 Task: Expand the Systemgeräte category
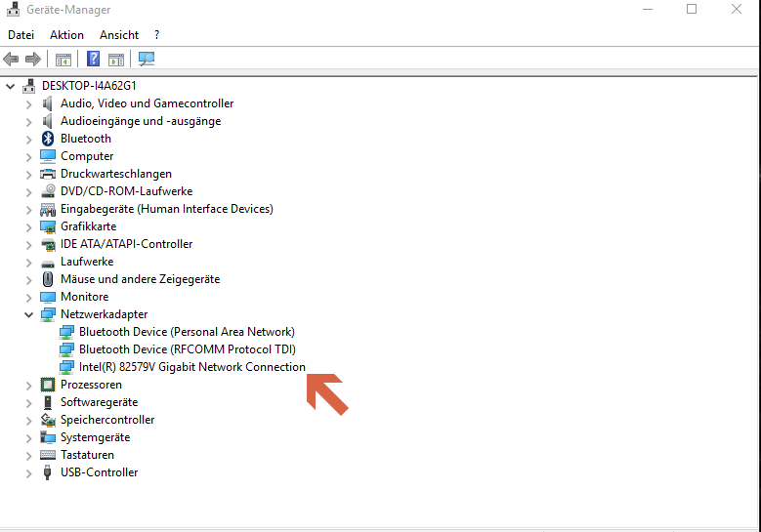click(28, 438)
